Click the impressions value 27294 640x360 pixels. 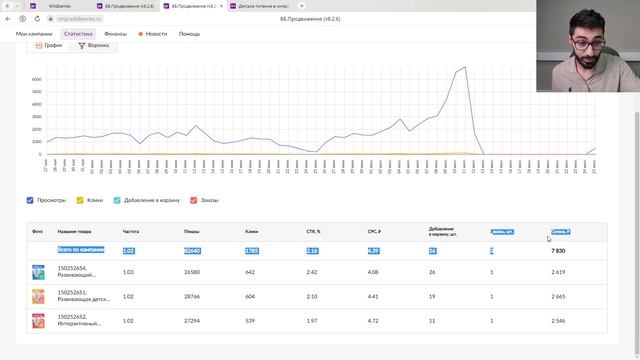pyautogui.click(x=192, y=321)
